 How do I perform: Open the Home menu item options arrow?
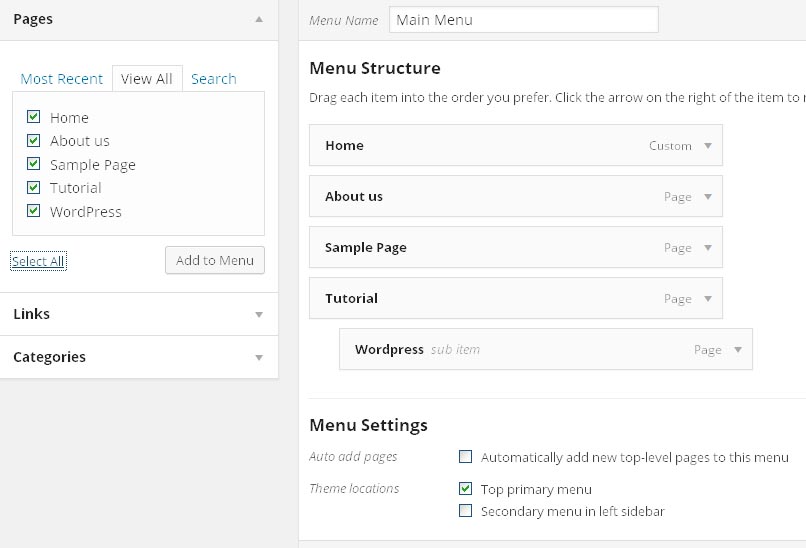708,146
